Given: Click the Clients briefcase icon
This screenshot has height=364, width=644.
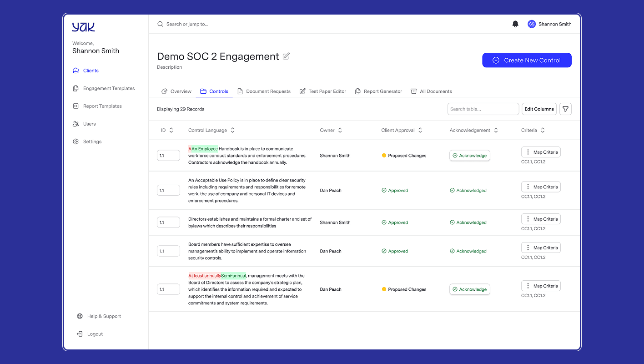Looking at the screenshot, I should tap(75, 71).
